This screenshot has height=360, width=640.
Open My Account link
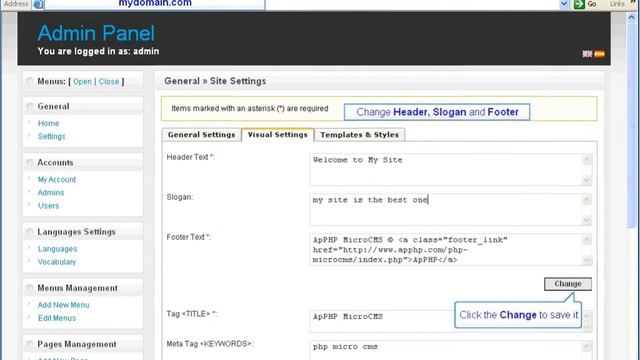click(x=57, y=180)
